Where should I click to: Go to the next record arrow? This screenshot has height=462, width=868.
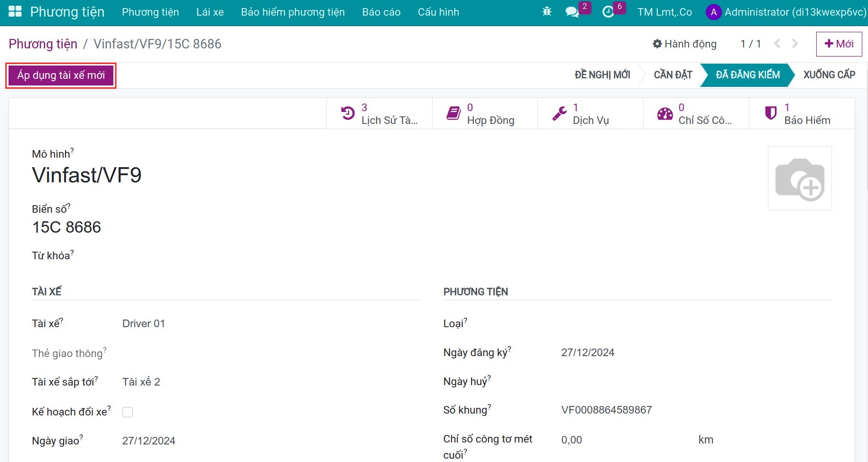click(795, 44)
